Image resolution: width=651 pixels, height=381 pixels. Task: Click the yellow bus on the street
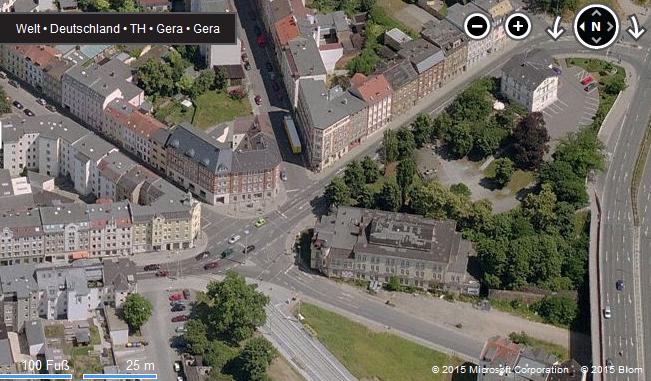(292, 134)
